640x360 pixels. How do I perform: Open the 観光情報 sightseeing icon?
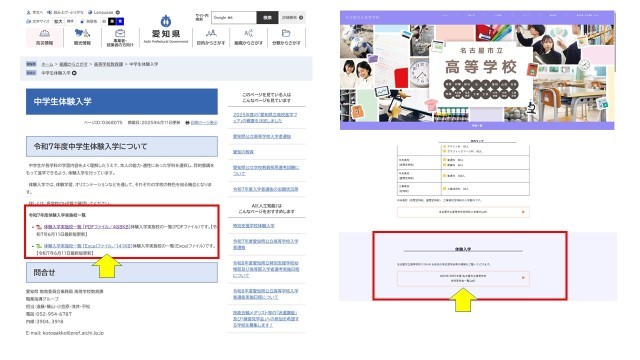pos(82,37)
